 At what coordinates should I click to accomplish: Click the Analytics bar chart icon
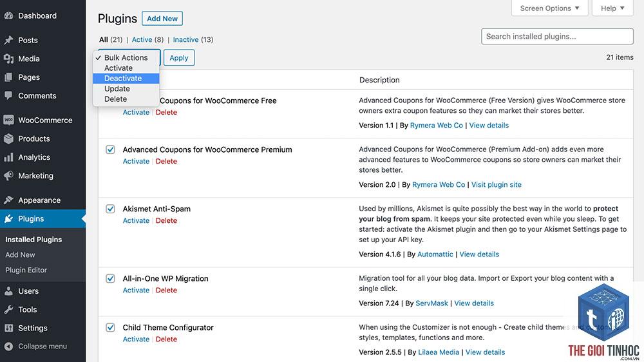click(x=8, y=157)
